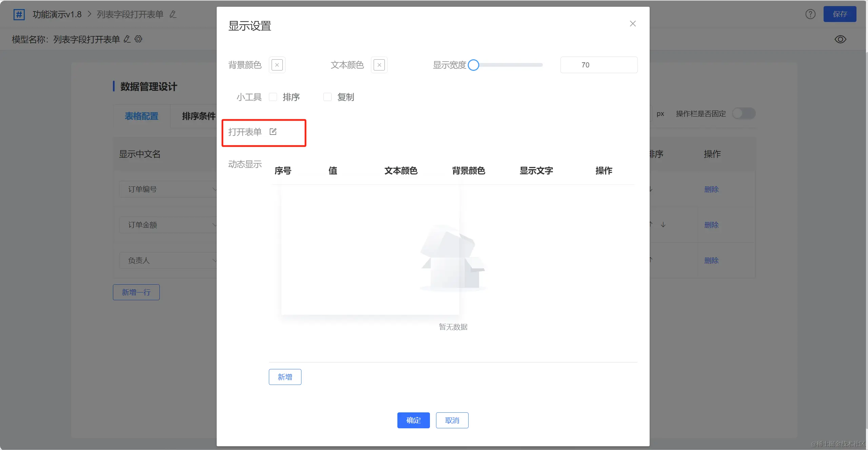Switch to the 表格配置 tab
Image resolution: width=868 pixels, height=450 pixels.
[141, 116]
